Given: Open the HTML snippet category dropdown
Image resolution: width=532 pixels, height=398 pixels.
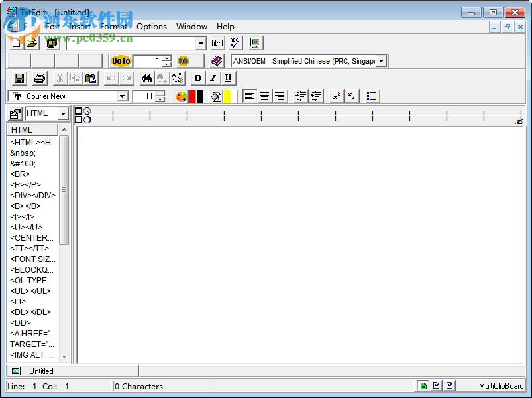Looking at the screenshot, I should [x=62, y=113].
